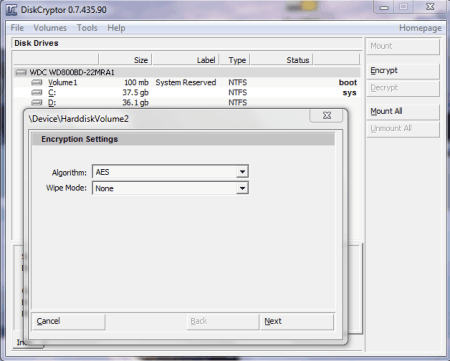Click the Size column header
Image resolution: width=450 pixels, height=361 pixels.
[125, 60]
